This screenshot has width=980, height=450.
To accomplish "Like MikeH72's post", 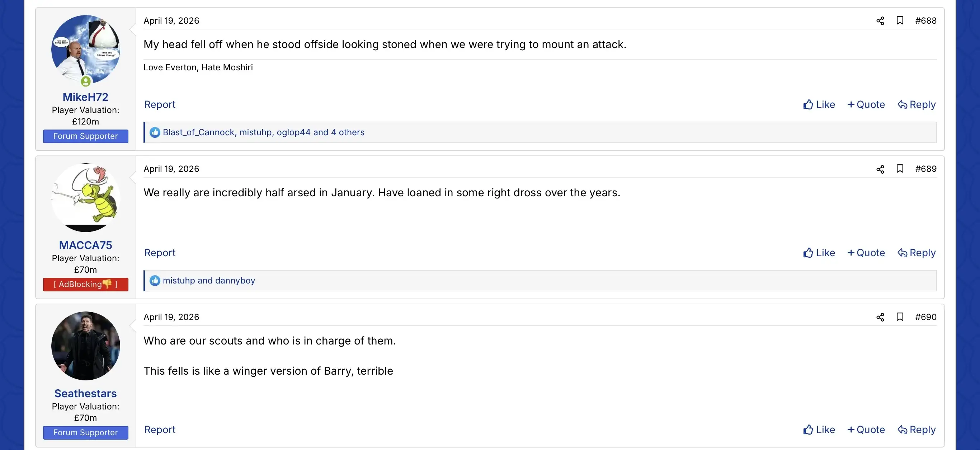I will point(819,104).
